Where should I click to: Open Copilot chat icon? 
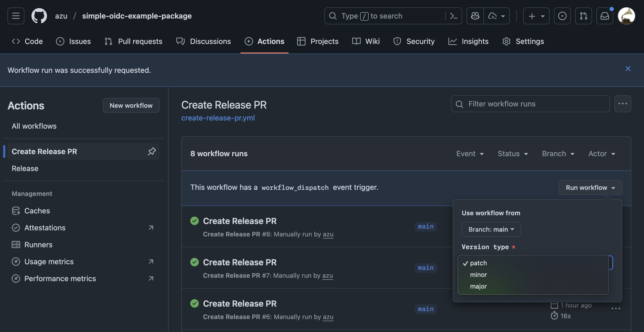475,16
